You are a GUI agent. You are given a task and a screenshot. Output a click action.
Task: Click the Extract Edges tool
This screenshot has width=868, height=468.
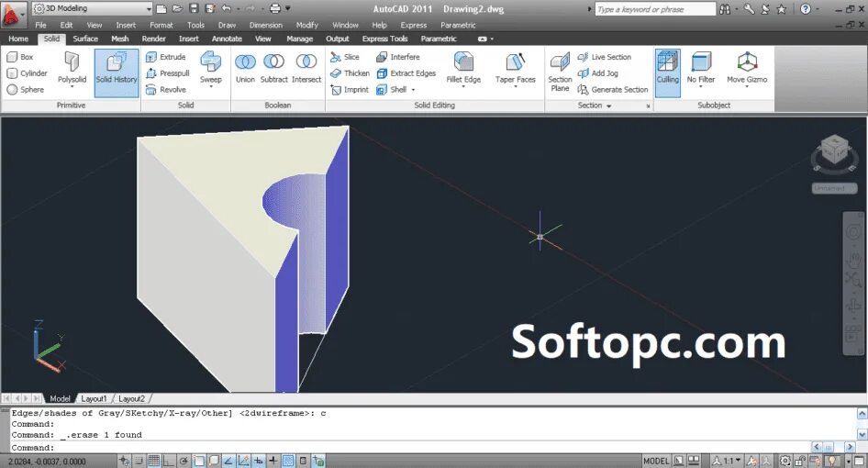point(406,73)
